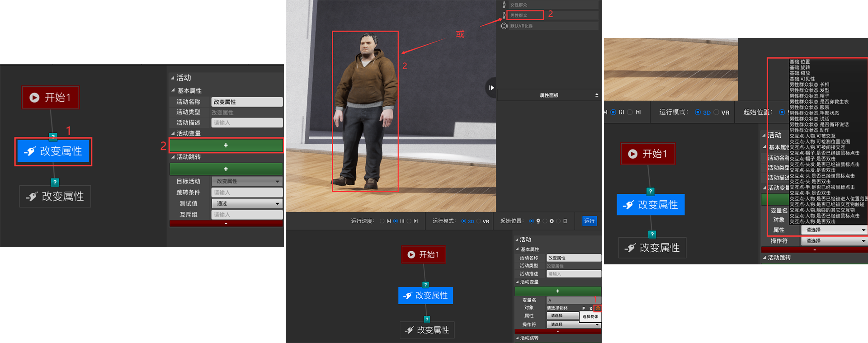This screenshot has height=343, width=868.
Task: Select the 开始1 start node in left screenshot
Action: (51, 97)
